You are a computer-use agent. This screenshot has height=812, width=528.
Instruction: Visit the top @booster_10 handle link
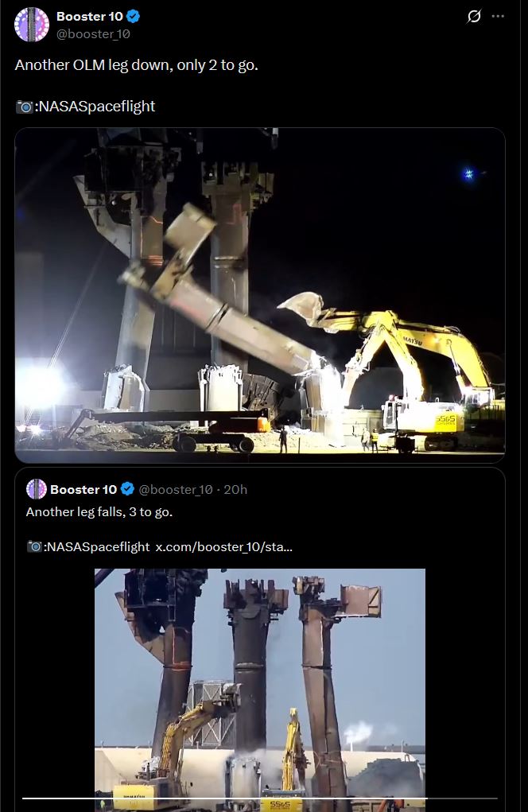point(93,33)
